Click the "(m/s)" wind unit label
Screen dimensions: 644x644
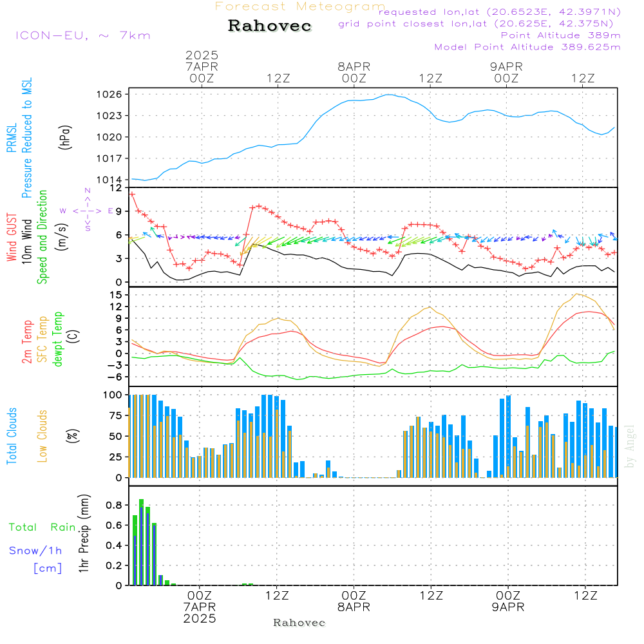pos(62,237)
